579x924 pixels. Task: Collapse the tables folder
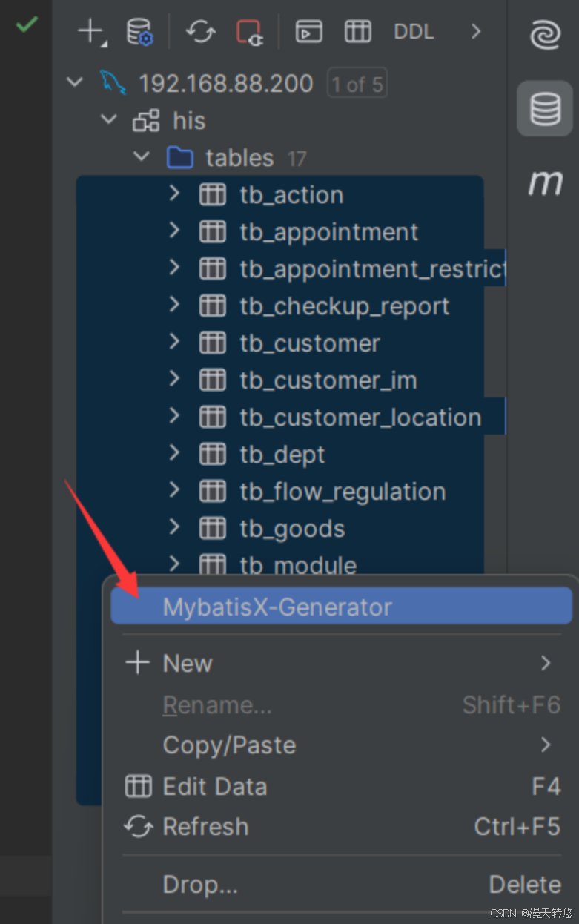pos(141,156)
